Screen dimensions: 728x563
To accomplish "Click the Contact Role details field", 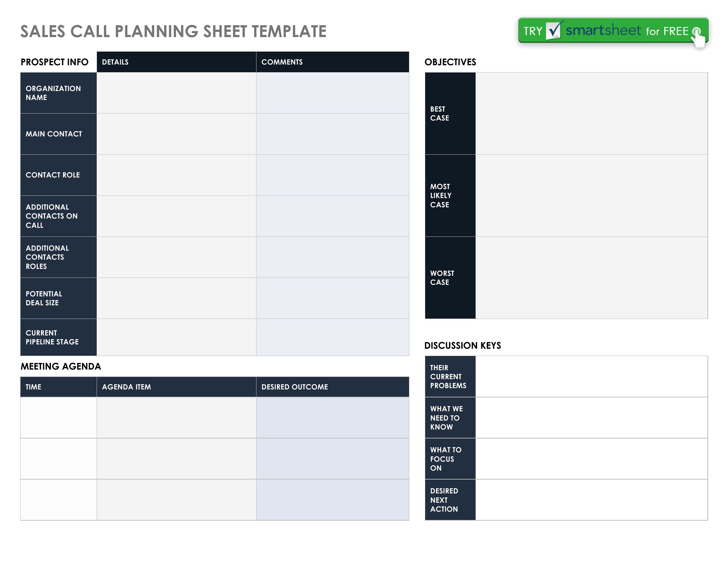I will coord(176,175).
